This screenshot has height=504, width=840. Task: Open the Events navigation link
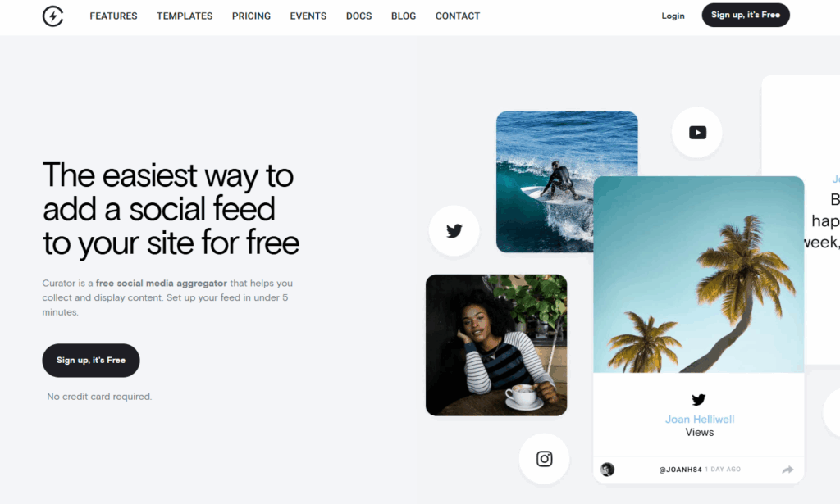point(308,16)
